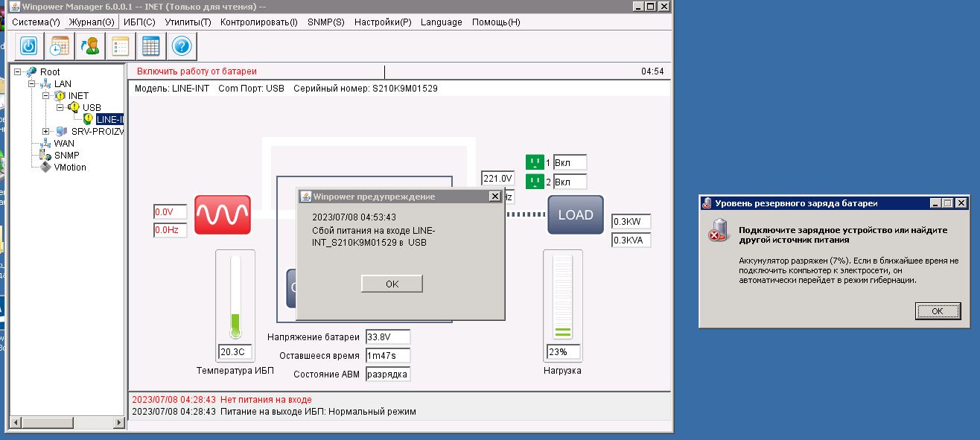Click the battery voltage 33.8V field
The width and height of the screenshot is (980, 440).
(387, 337)
